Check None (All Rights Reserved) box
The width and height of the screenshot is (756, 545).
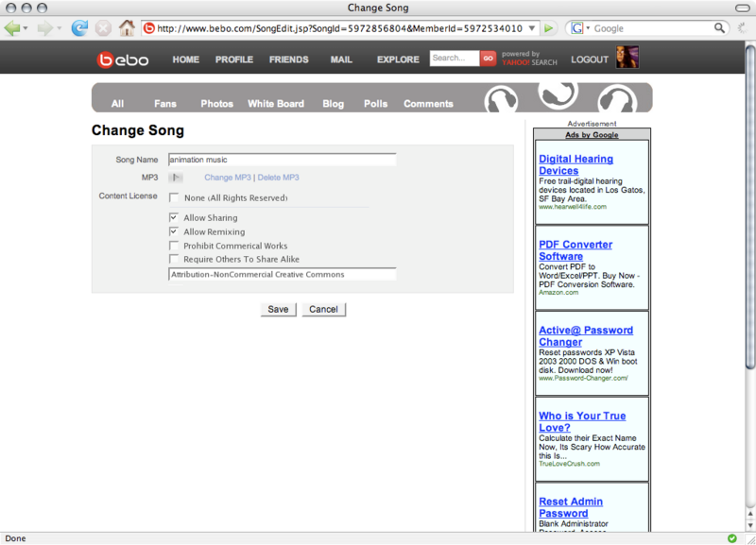[174, 197]
